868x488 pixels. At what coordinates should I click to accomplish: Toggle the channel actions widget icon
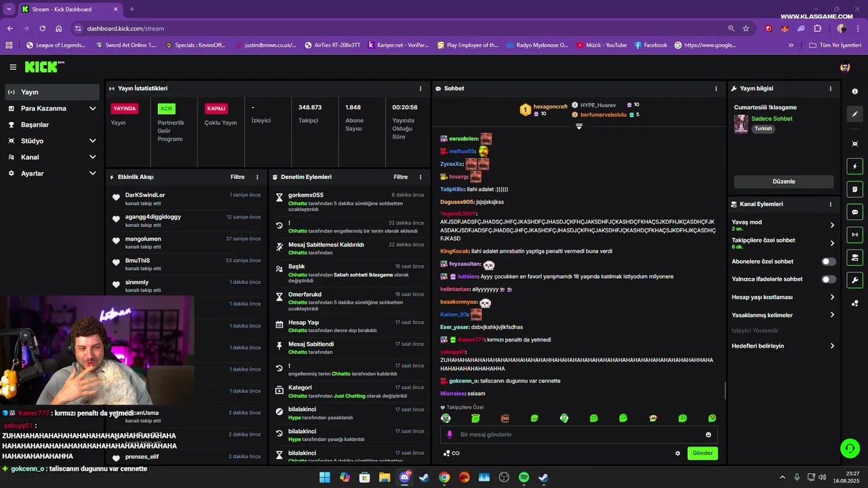pyautogui.click(x=854, y=258)
